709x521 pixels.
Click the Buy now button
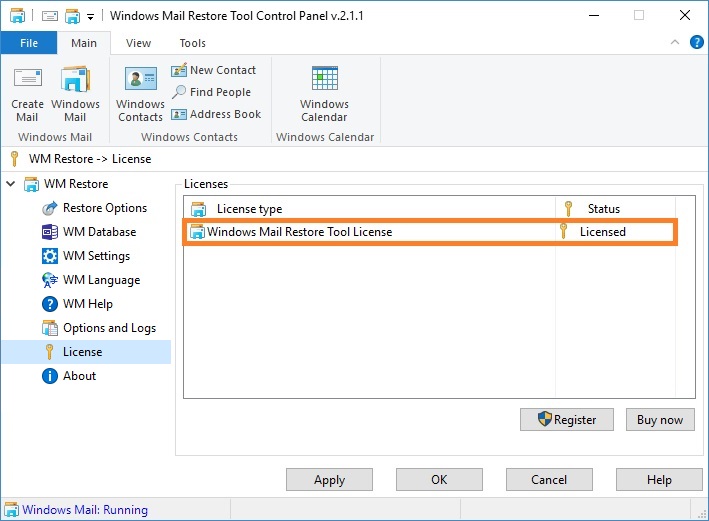660,420
